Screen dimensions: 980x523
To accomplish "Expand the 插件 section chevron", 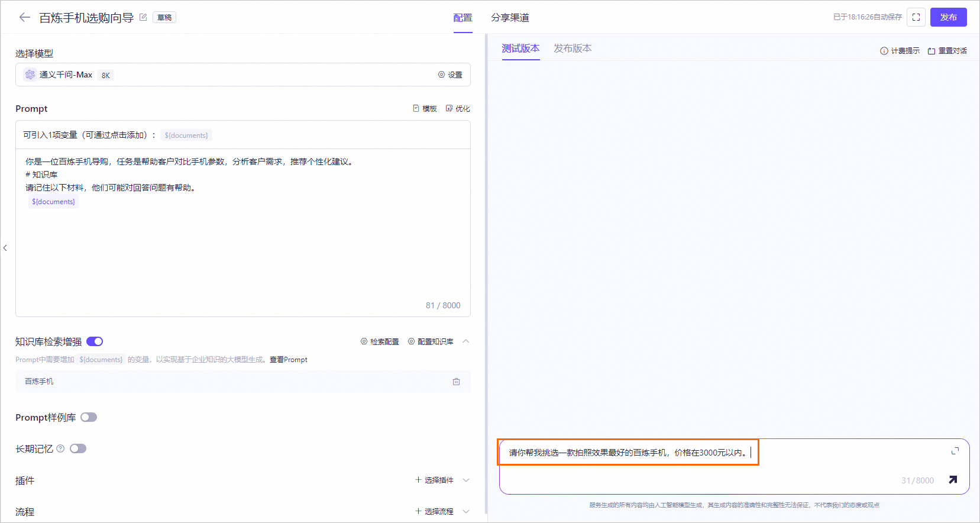I will pyautogui.click(x=466, y=480).
